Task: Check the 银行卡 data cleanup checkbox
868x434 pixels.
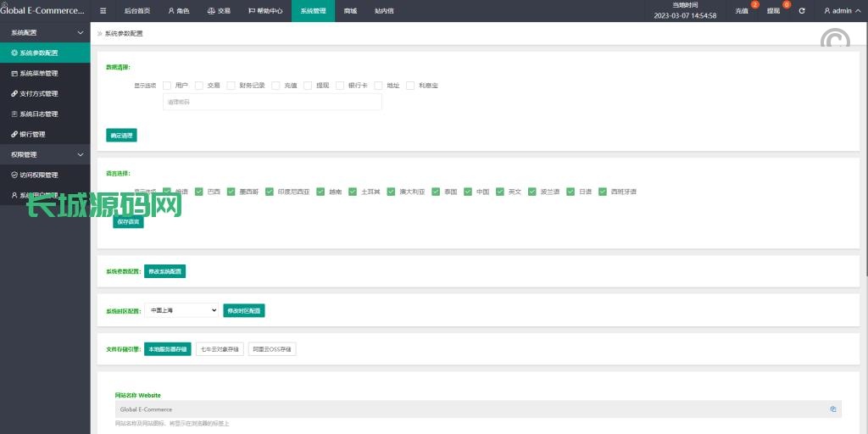Action: [x=340, y=86]
